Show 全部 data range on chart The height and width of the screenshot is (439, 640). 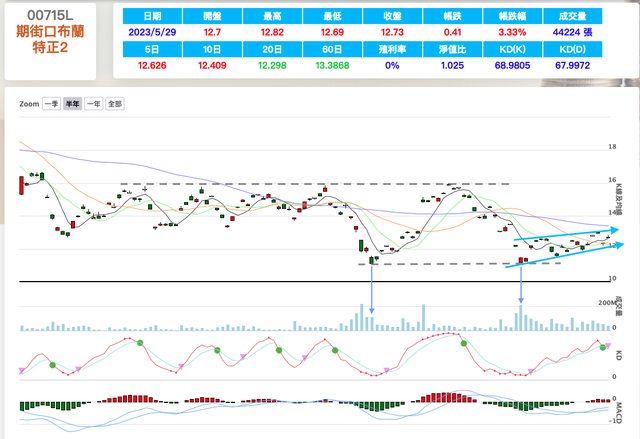pyautogui.click(x=115, y=103)
